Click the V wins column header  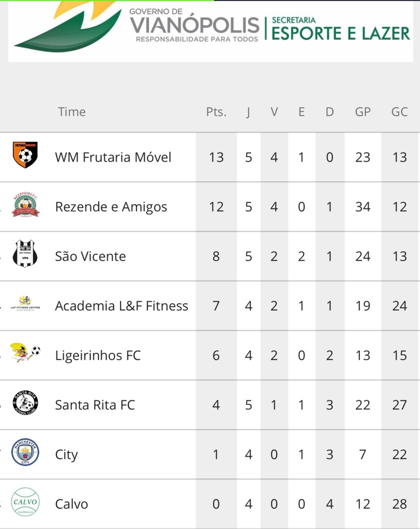274,112
